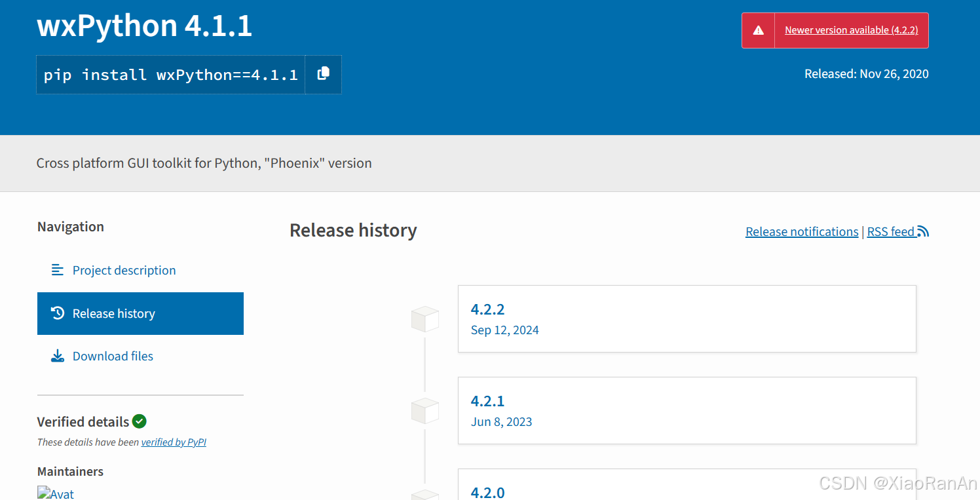Open the Newer version available (4.2.2) link
Screen dimensions: 980x500
point(851,30)
